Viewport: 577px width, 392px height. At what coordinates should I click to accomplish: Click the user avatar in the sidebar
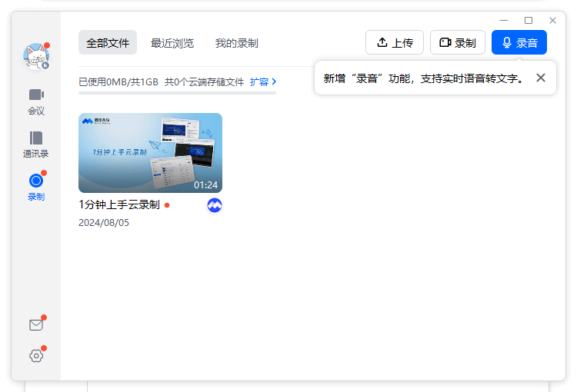pyautogui.click(x=35, y=56)
